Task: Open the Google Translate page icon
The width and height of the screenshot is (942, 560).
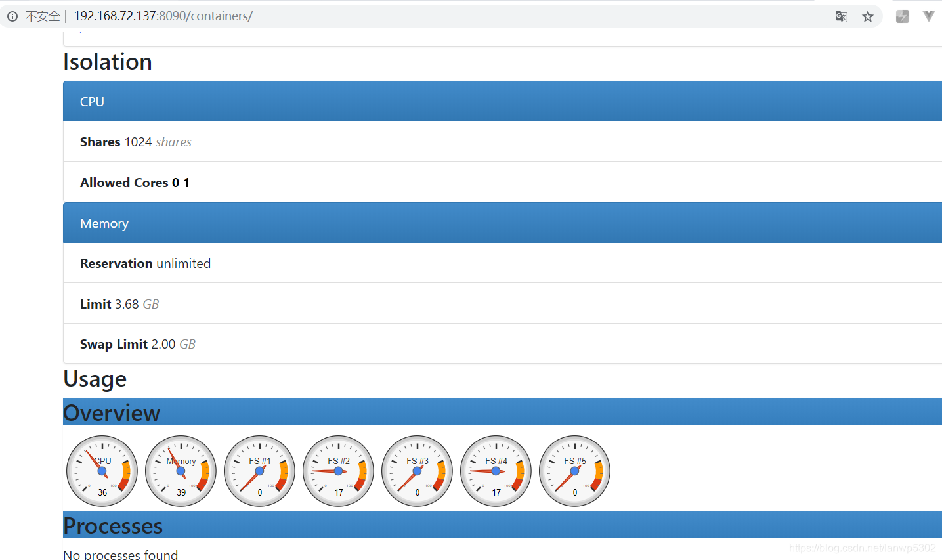Action: 841,16
